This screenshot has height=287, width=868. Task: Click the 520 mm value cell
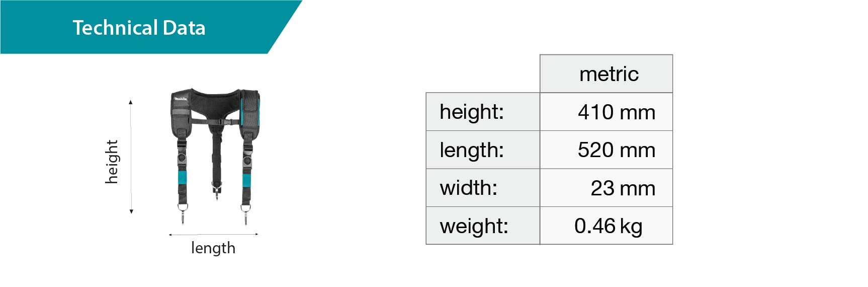616,150
